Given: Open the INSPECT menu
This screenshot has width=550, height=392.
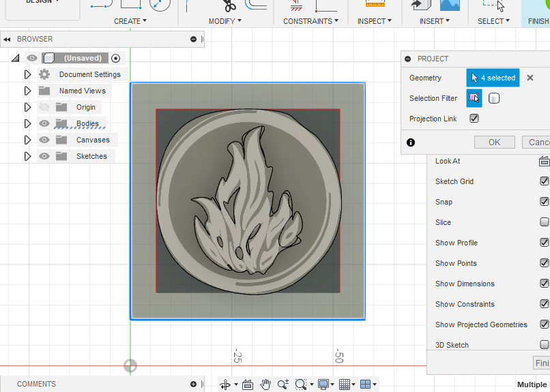Looking at the screenshot, I should (x=374, y=21).
